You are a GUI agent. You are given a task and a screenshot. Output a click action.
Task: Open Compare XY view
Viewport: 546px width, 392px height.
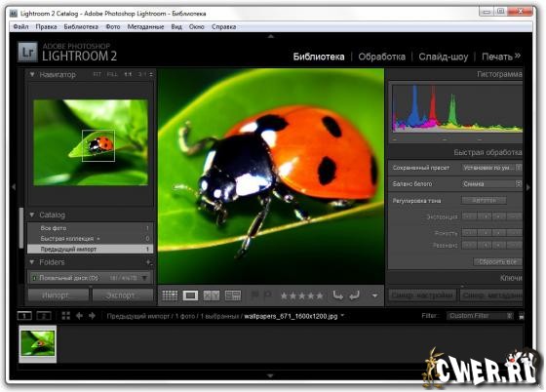(212, 295)
